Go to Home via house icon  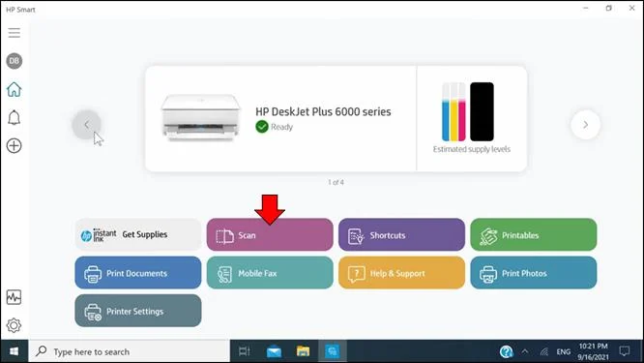click(x=14, y=89)
